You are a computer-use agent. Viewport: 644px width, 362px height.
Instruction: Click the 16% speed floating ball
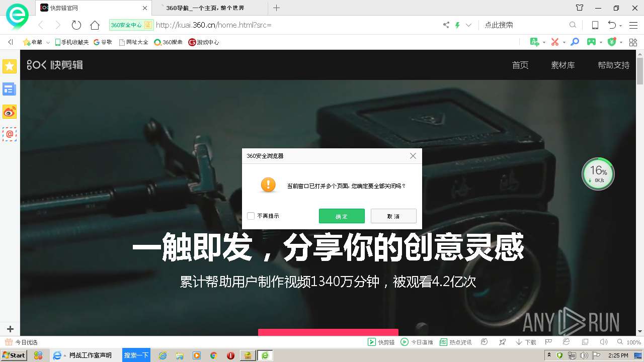click(x=598, y=174)
